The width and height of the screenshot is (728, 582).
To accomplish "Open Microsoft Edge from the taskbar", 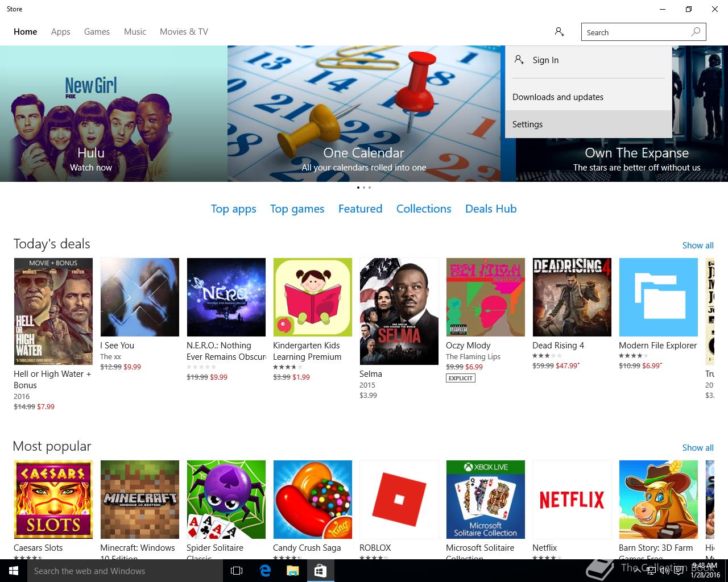I will [265, 571].
